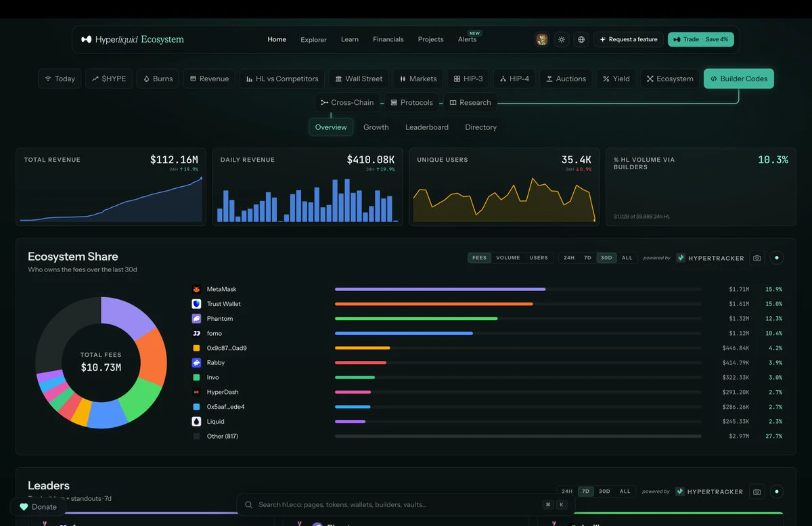Select ALL range in Ecosystem Share
Viewport: 812px width, 526px height.
pyautogui.click(x=627, y=258)
